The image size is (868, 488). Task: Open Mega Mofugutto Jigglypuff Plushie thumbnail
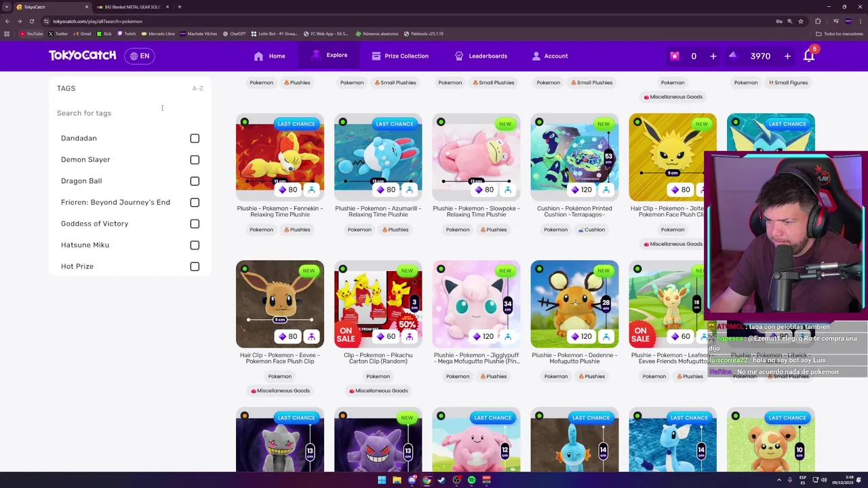click(476, 304)
